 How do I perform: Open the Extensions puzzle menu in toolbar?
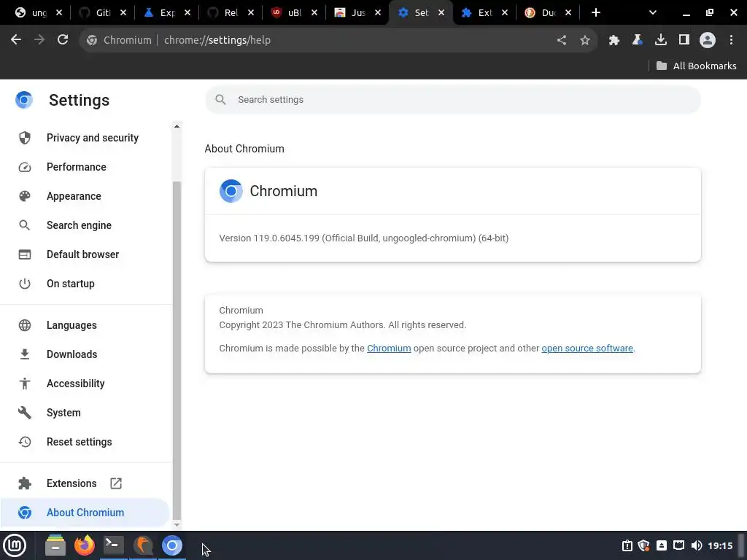[x=614, y=40]
